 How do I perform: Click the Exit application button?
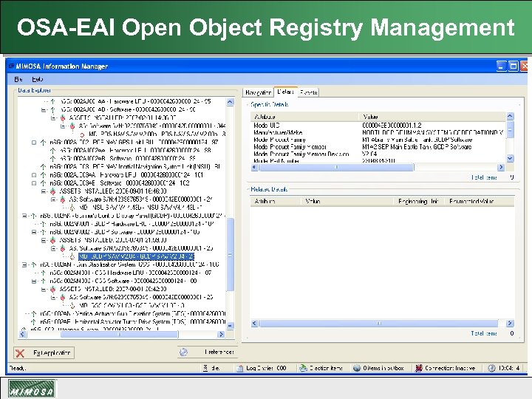[44, 353]
